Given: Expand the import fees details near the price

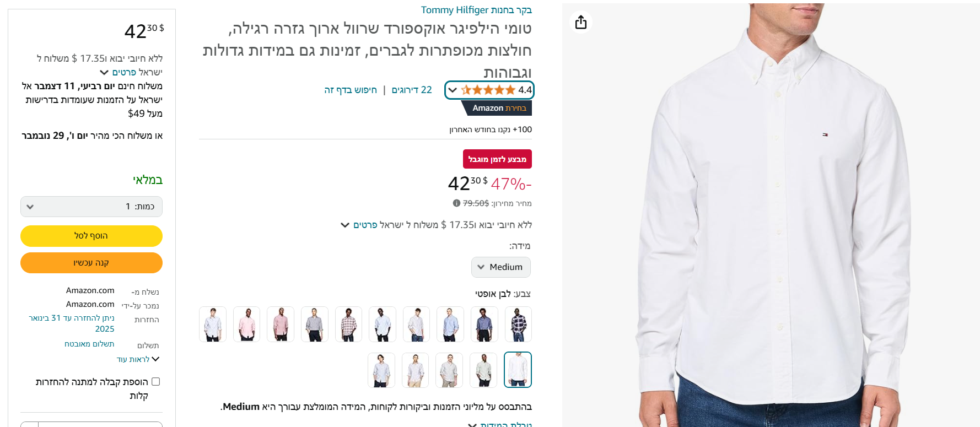Looking at the screenshot, I should (352, 225).
